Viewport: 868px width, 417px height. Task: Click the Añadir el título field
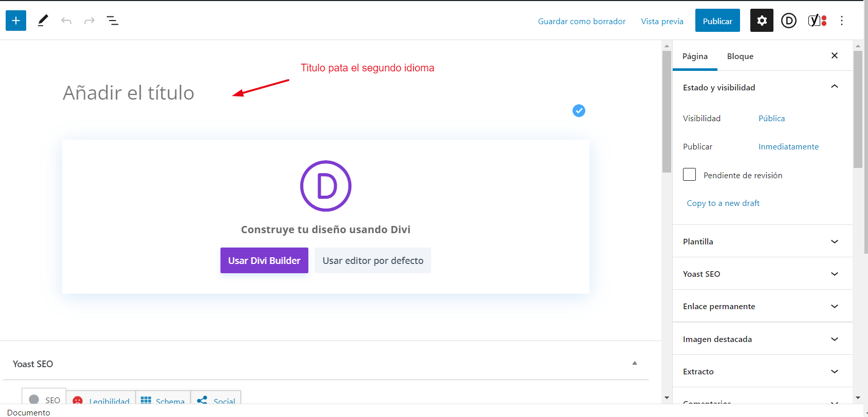(326, 93)
